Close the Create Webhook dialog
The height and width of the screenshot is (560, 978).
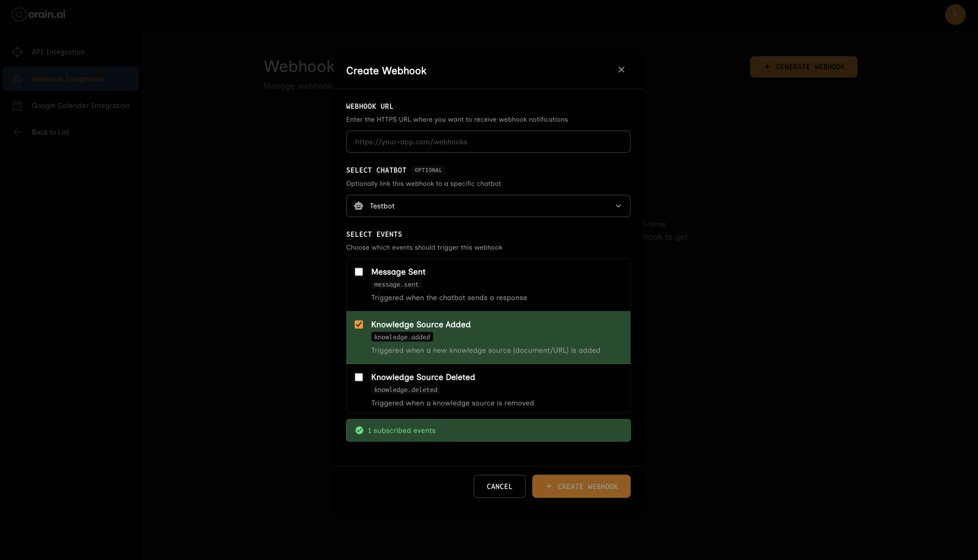click(x=621, y=70)
